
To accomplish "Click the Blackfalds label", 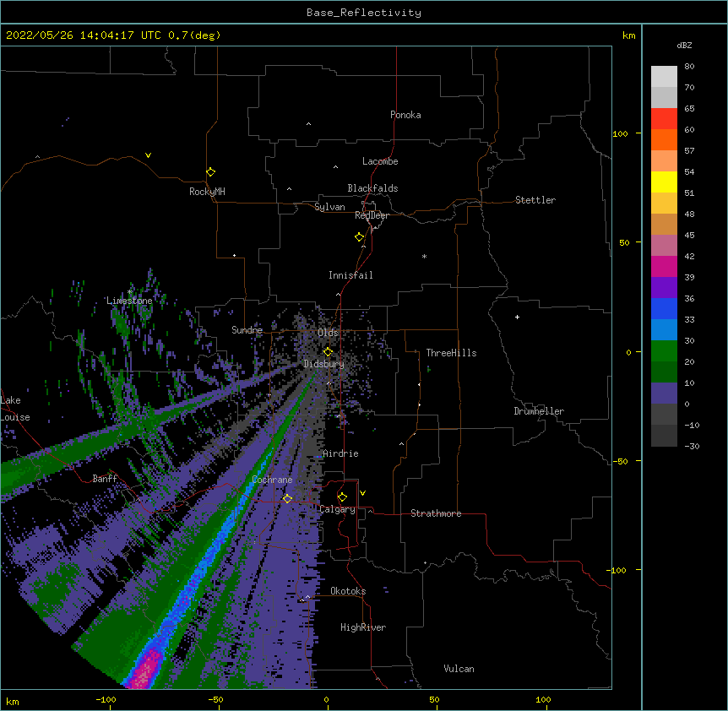I will pyautogui.click(x=372, y=188).
